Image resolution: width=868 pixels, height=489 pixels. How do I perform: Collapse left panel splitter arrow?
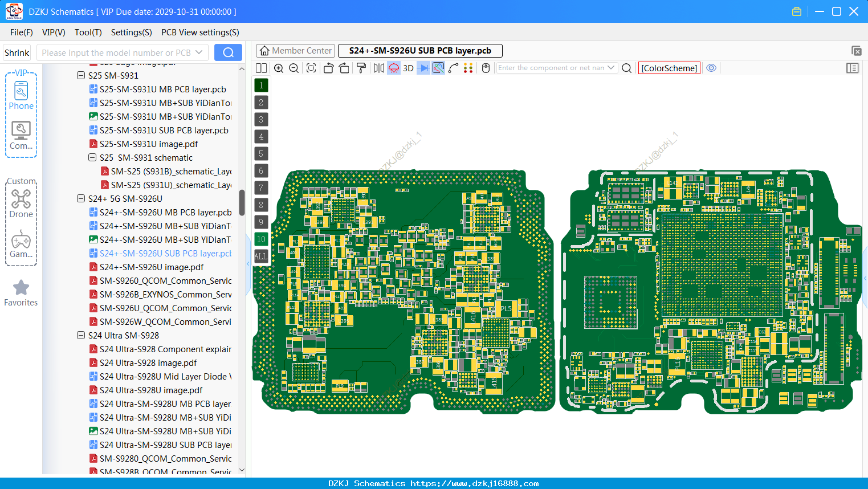pyautogui.click(x=248, y=264)
